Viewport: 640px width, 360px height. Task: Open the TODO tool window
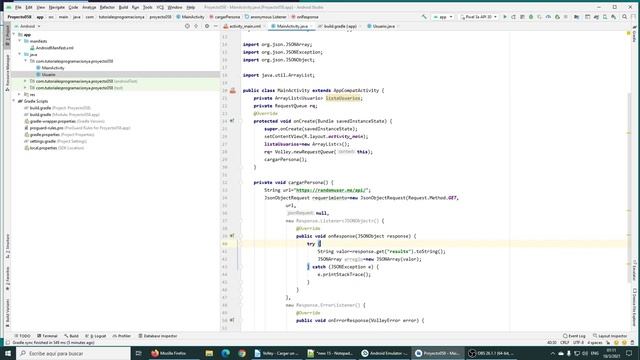coord(22,336)
